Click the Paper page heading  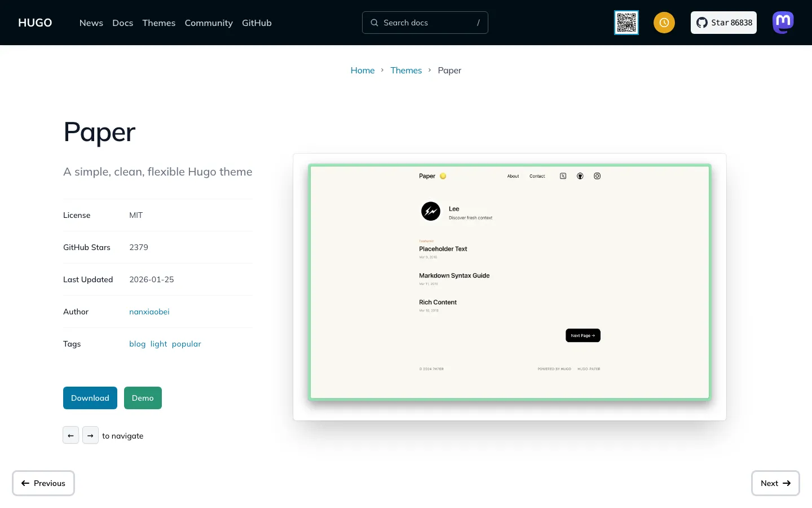pos(99,133)
